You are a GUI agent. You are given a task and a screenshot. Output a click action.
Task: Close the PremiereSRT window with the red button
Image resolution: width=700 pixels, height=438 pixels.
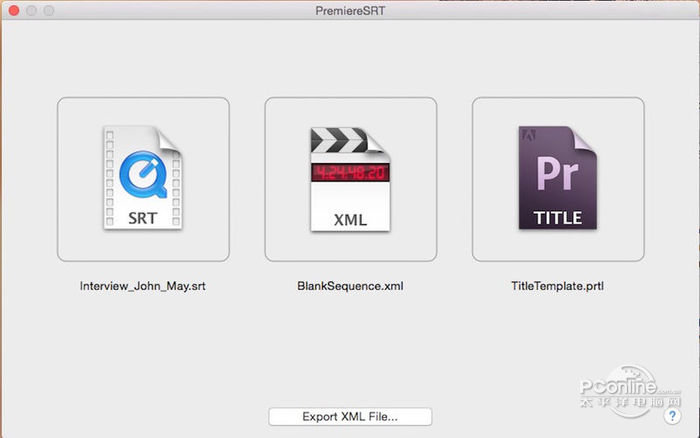[14, 10]
